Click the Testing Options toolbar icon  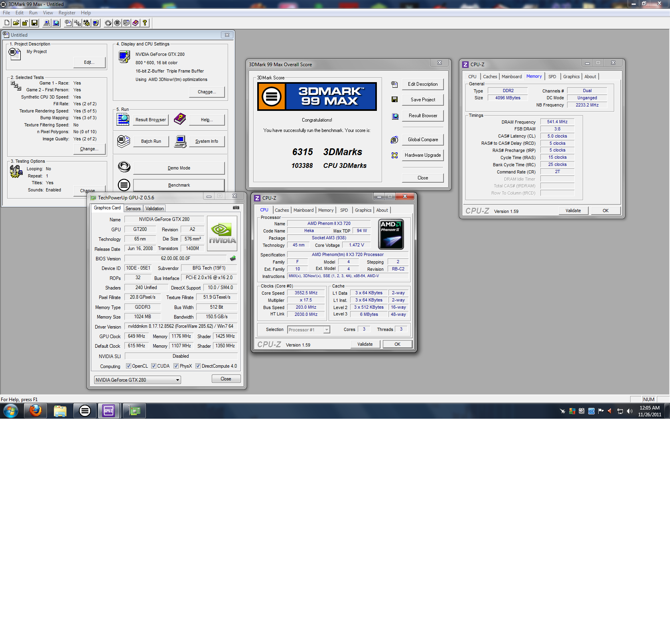pos(87,23)
